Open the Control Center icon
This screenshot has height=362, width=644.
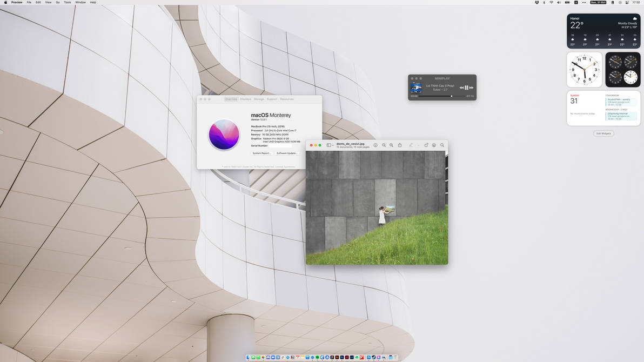click(627, 3)
